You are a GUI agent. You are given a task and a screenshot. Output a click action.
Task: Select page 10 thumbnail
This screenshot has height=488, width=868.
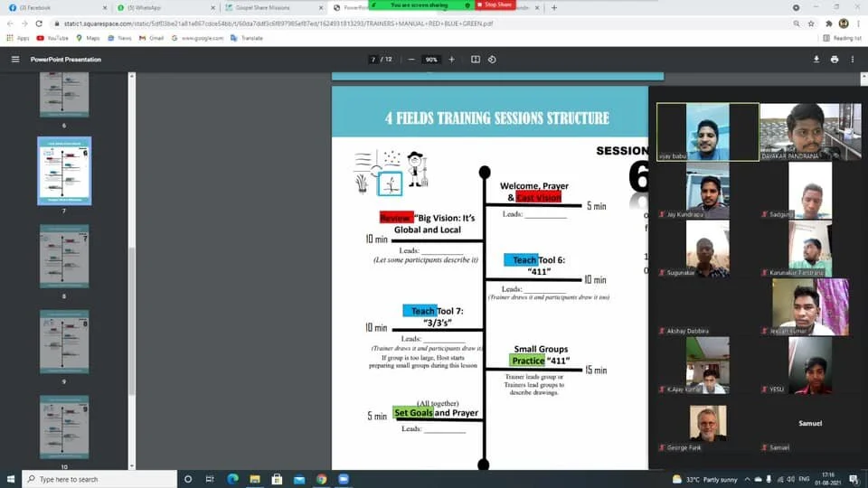tap(64, 427)
